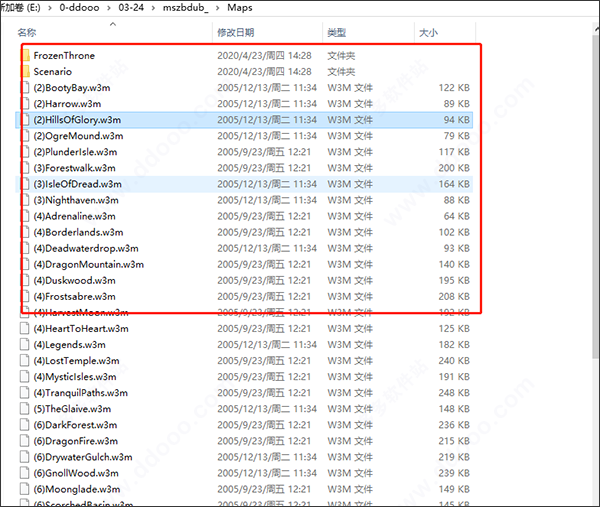
Task: Select the (4)MysticIsles.w3m file icon
Action: pos(25,377)
